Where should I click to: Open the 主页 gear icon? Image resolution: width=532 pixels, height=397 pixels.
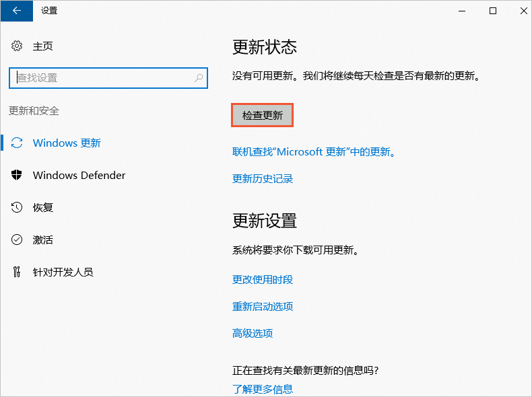point(17,46)
